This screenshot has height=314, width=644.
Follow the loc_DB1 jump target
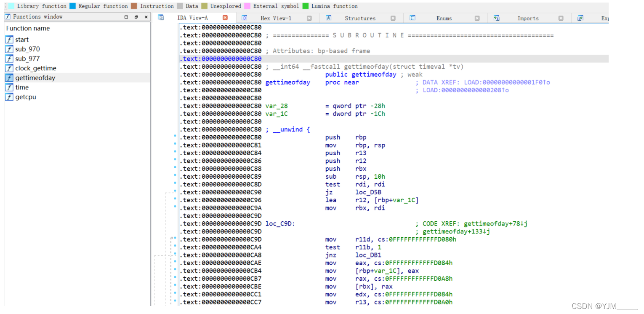pos(368,255)
